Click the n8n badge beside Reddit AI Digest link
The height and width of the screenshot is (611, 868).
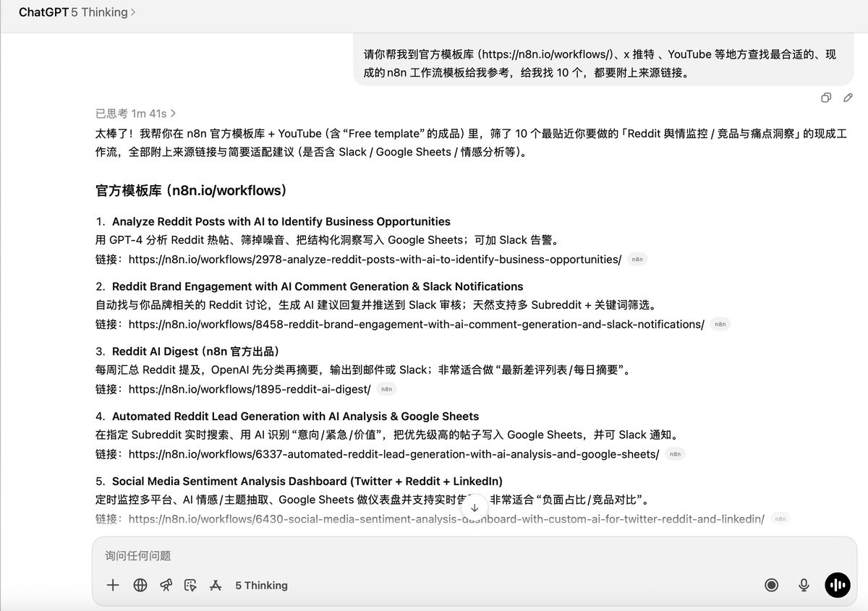tap(386, 389)
